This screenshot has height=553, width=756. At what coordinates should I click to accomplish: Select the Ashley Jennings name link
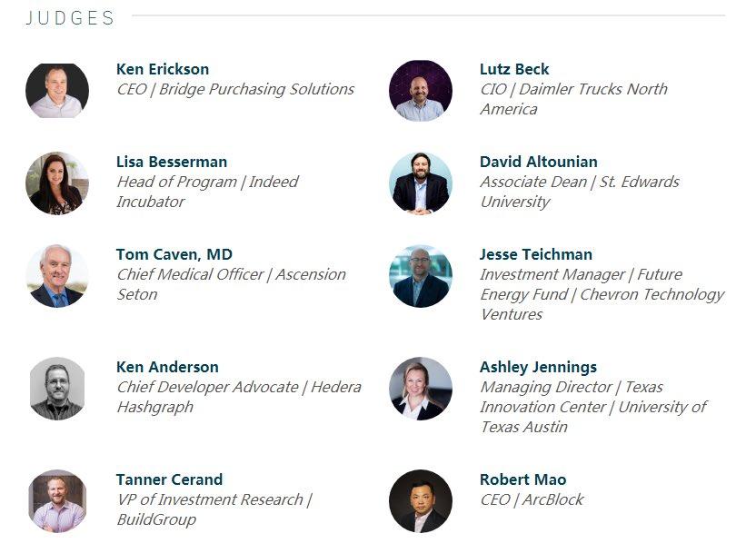pos(538,368)
